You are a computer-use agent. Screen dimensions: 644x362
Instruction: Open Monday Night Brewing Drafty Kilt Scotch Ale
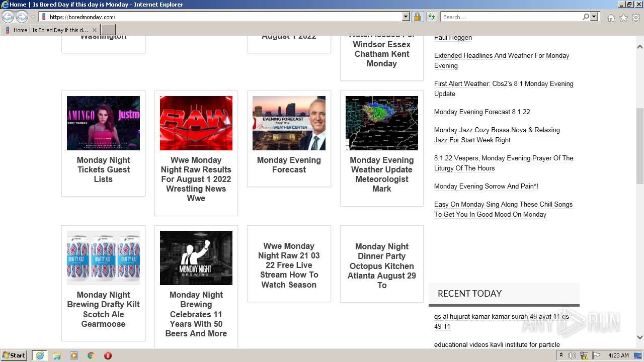pos(103,309)
